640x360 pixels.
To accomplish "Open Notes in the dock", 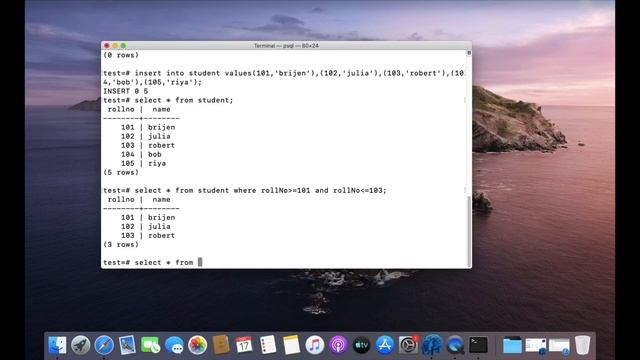I will point(291,345).
